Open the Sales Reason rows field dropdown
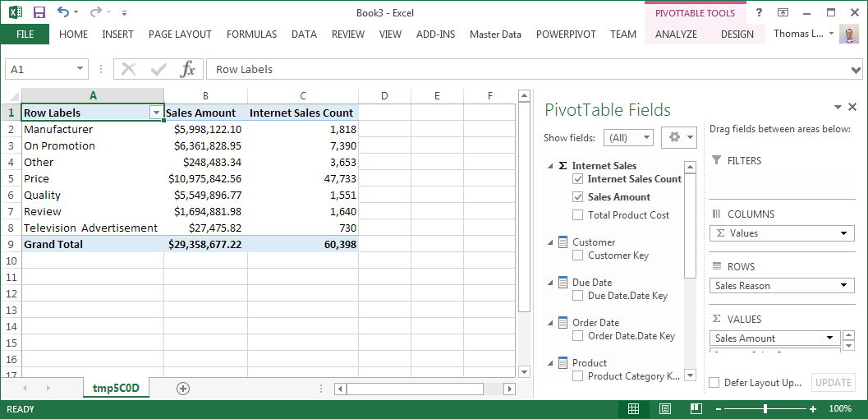 (844, 286)
